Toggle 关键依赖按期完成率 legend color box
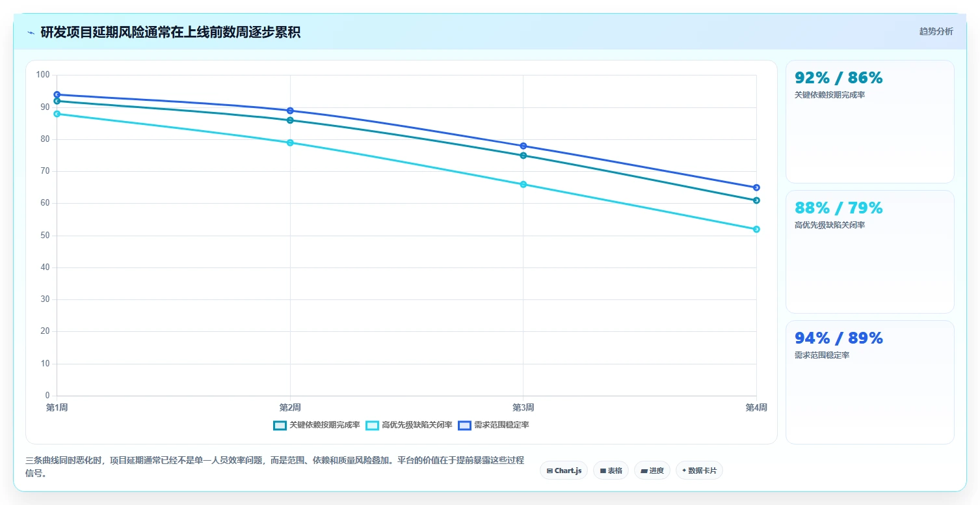Image resolution: width=980 pixels, height=505 pixels. [280, 425]
